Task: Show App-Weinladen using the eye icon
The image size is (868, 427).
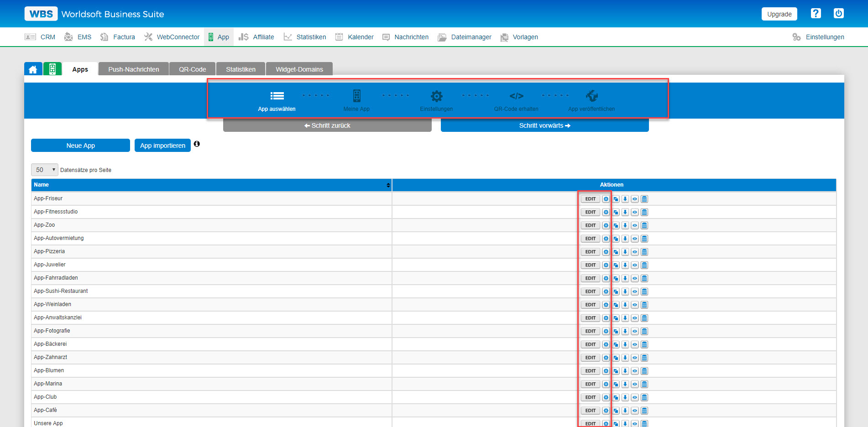Action: point(634,304)
